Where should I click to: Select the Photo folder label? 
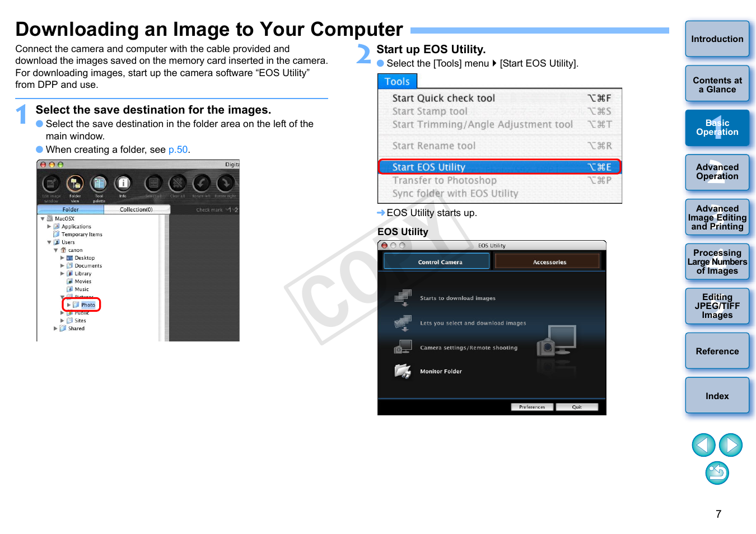coord(88,305)
